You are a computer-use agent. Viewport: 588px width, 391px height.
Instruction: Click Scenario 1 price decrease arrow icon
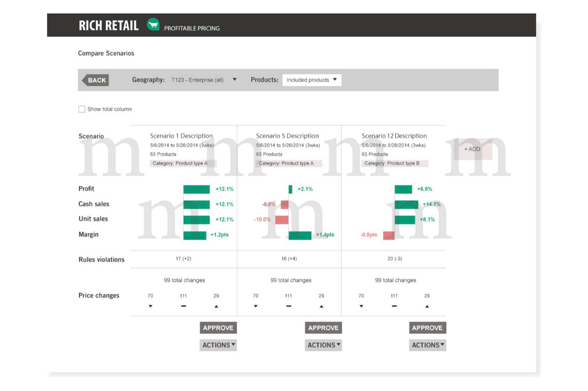pos(150,306)
